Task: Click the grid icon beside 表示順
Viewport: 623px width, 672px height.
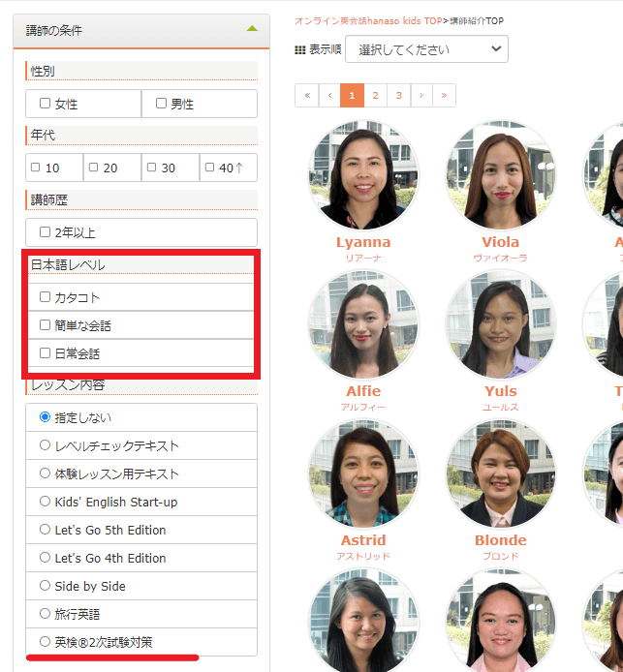Action: [x=300, y=50]
